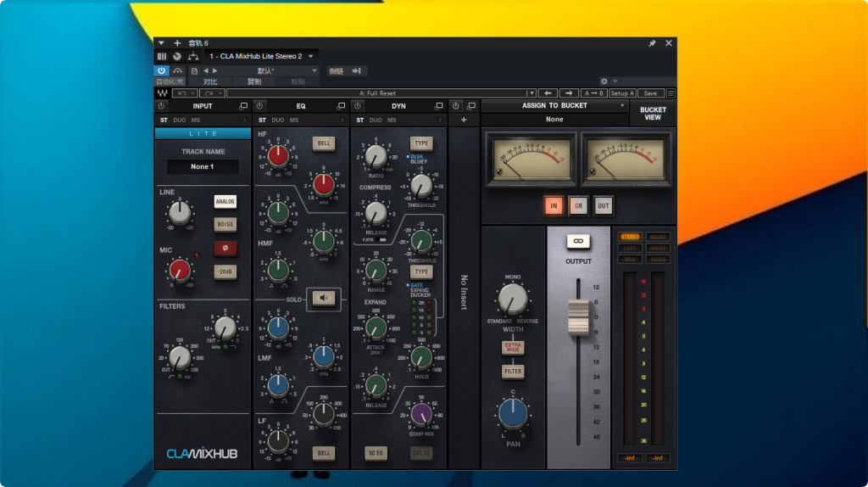Toggle the NOISE button

point(225,224)
